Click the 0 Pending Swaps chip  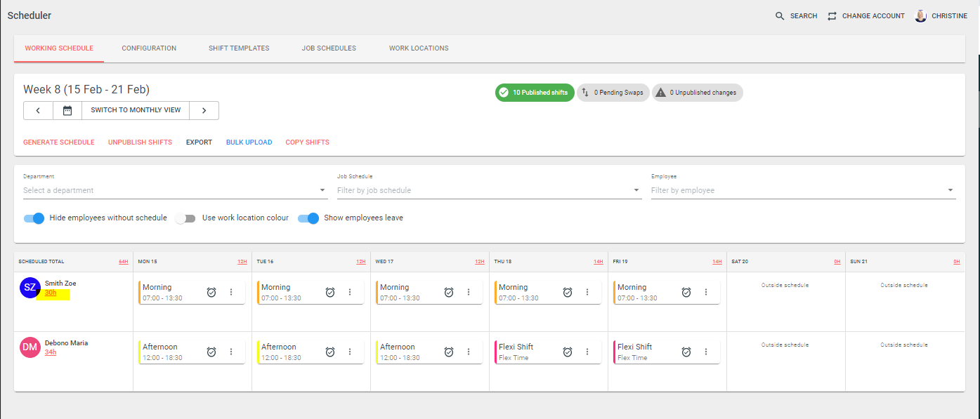613,93
